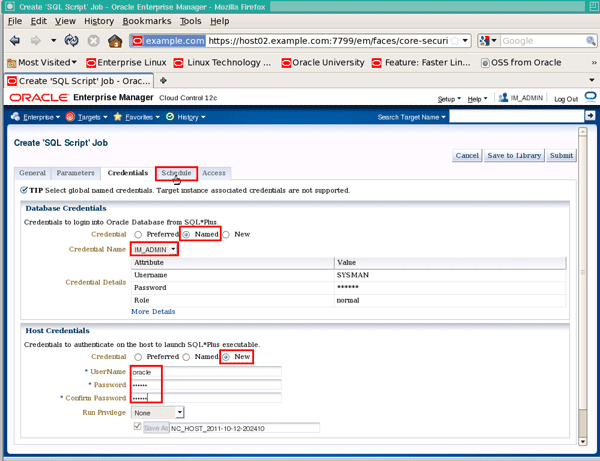Image resolution: width=600 pixels, height=461 pixels.
Task: Click the bookmark star in address bar
Action: tap(455, 41)
